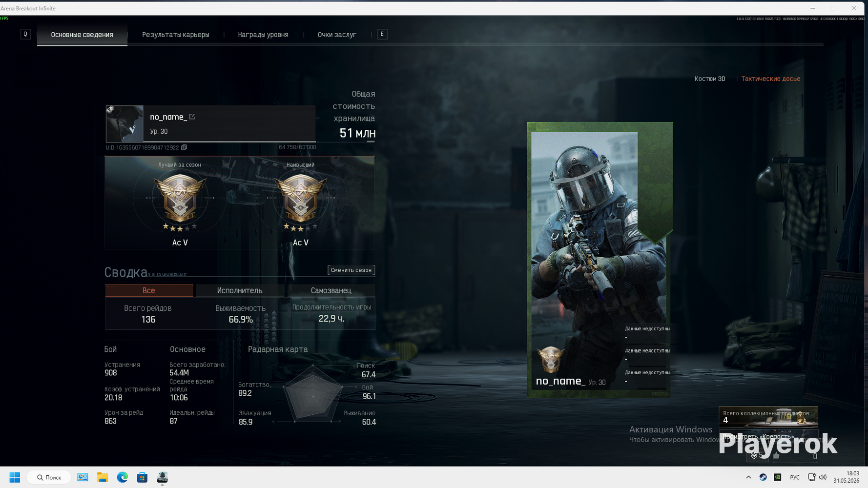Click the level experience progress bar
The width and height of the screenshot is (868, 488).
(x=229, y=142)
